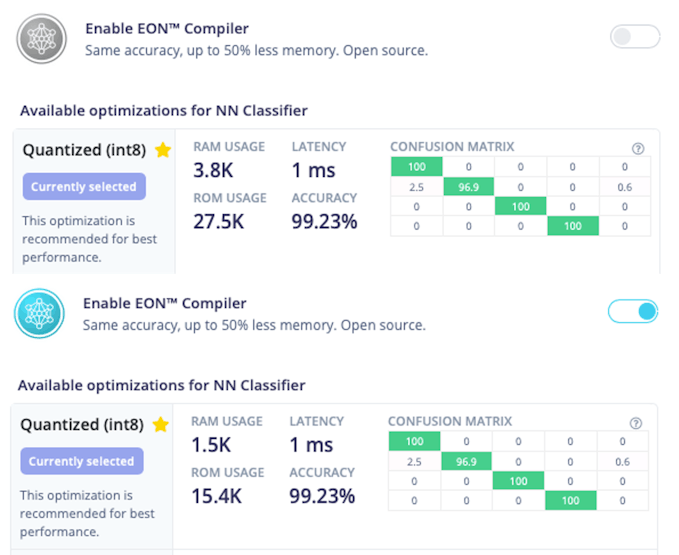Click the 2.5 cell in lower confusion matrix
The image size is (679, 555).
(414, 461)
